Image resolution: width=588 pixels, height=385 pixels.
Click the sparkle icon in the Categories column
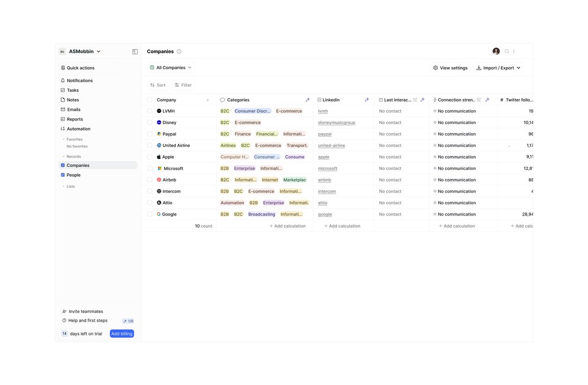coord(308,100)
